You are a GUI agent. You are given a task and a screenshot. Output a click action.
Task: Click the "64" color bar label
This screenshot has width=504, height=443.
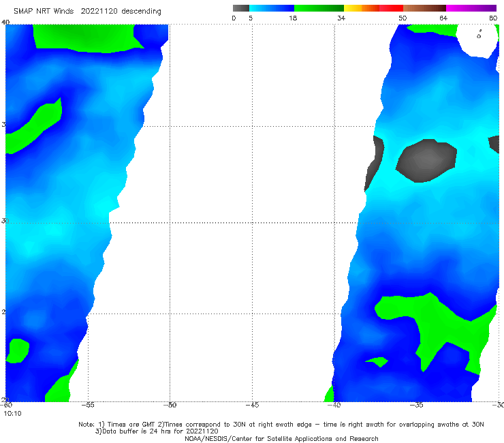click(443, 18)
